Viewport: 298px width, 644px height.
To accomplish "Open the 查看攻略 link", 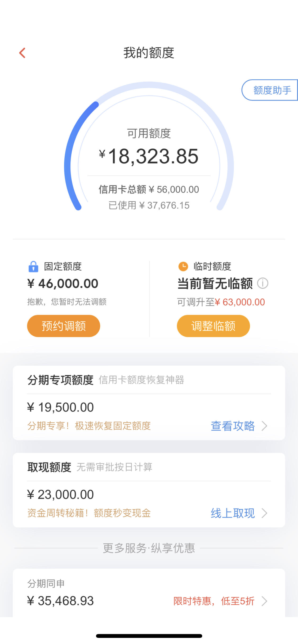I will pyautogui.click(x=233, y=426).
